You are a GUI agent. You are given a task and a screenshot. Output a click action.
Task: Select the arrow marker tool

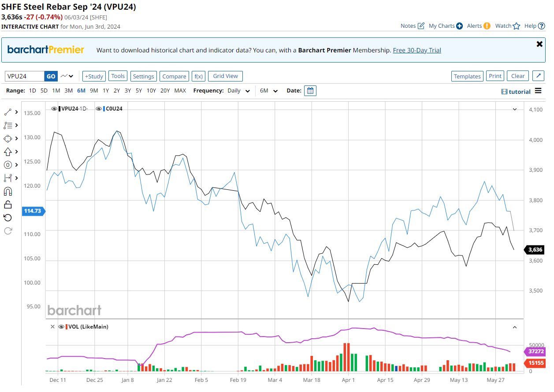coord(7,152)
